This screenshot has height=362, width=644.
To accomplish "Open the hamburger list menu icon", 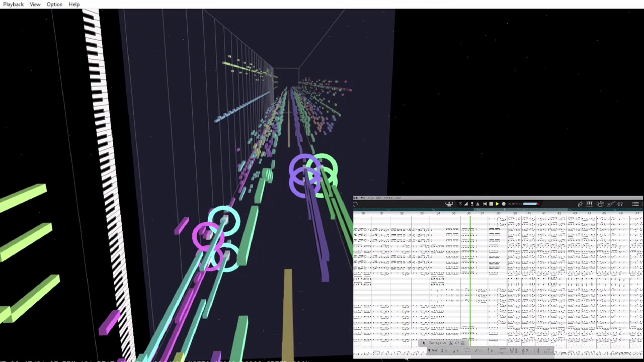I will 635,204.
